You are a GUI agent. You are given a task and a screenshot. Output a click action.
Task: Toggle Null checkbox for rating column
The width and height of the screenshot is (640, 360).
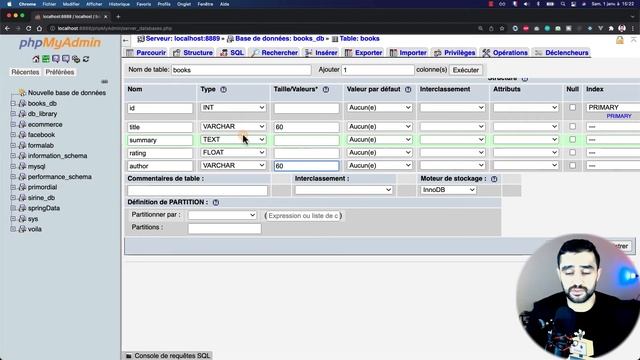[x=572, y=153]
